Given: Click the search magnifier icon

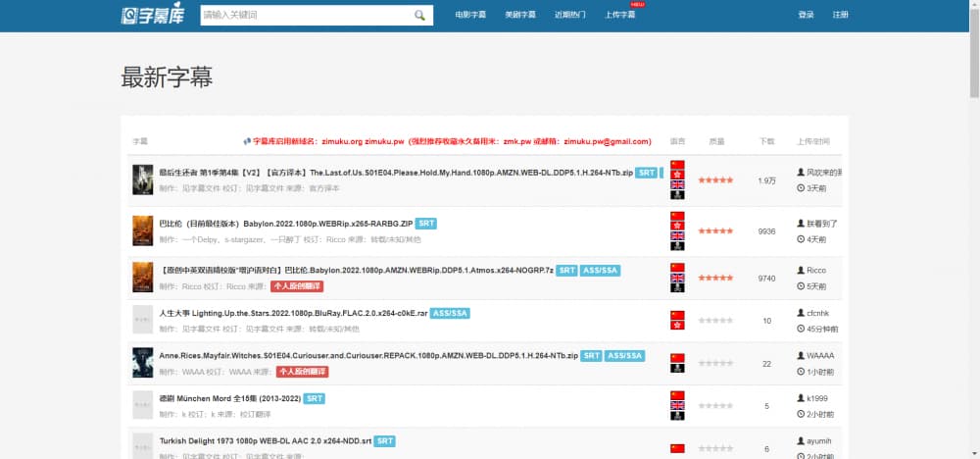Looking at the screenshot, I should tap(419, 15).
